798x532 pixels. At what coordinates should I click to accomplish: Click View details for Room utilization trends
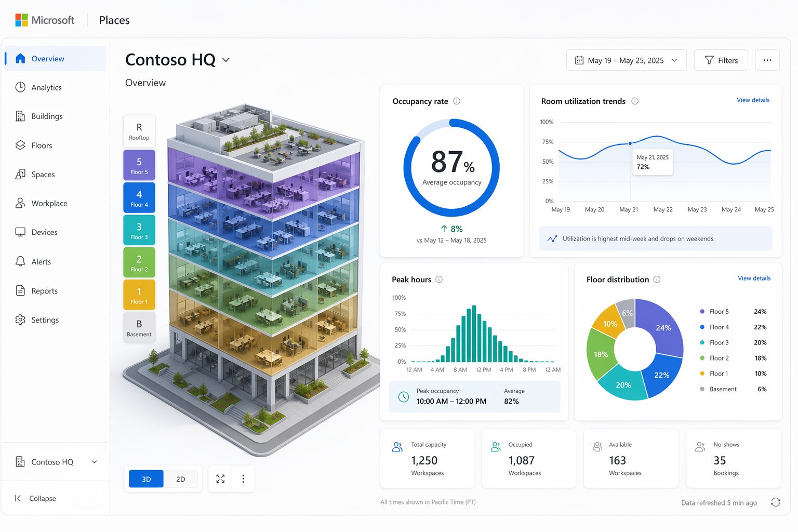pos(753,100)
